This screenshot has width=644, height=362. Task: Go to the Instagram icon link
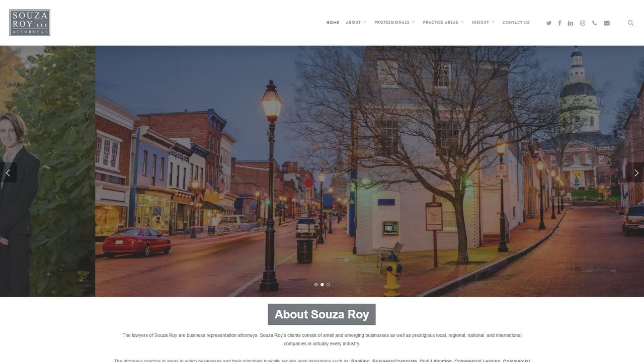tap(583, 23)
